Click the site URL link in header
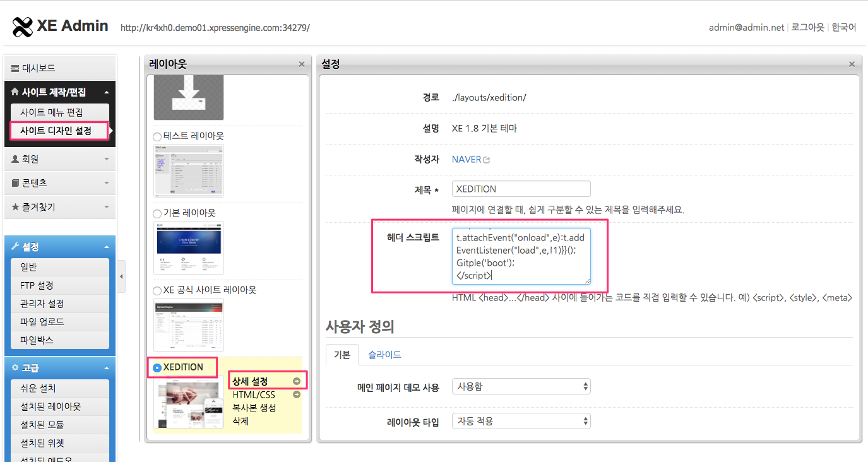Viewport: 868px width, 462px height. (215, 28)
